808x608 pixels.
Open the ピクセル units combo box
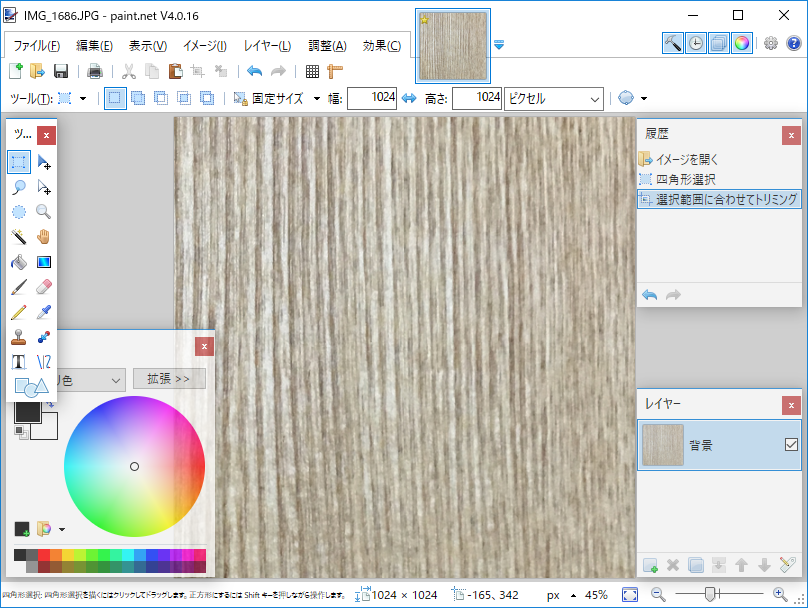554,98
